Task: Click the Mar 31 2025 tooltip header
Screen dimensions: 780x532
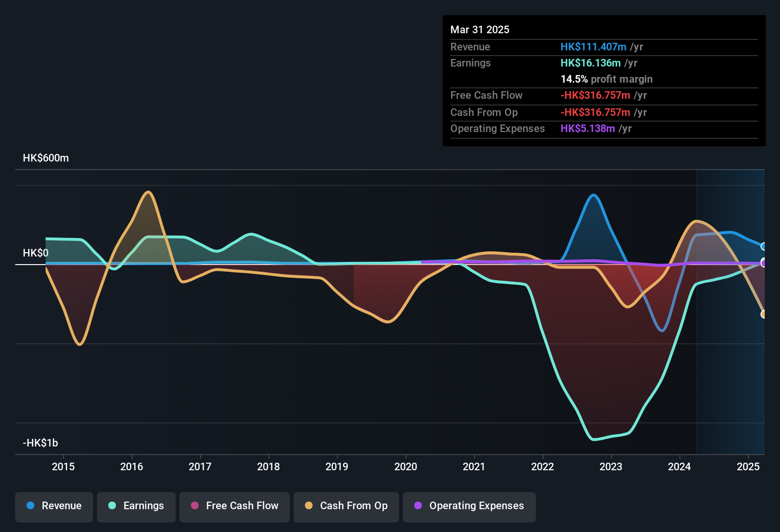Action: pyautogui.click(x=480, y=29)
